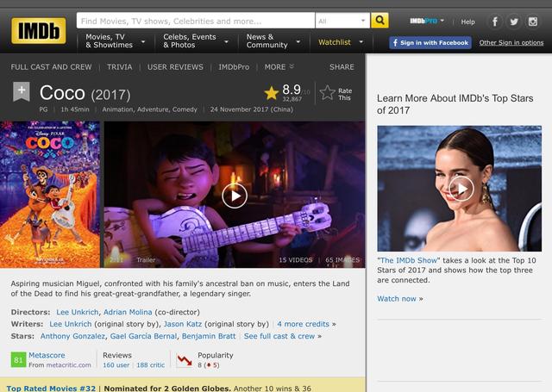552x392 pixels.
Task: Open USER REVIEWS
Action: (175, 67)
